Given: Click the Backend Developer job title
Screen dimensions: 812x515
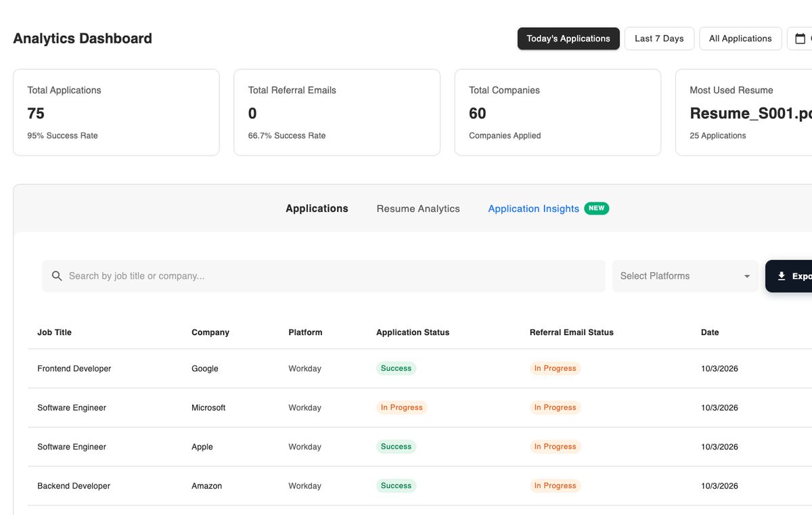Looking at the screenshot, I should (x=74, y=486).
